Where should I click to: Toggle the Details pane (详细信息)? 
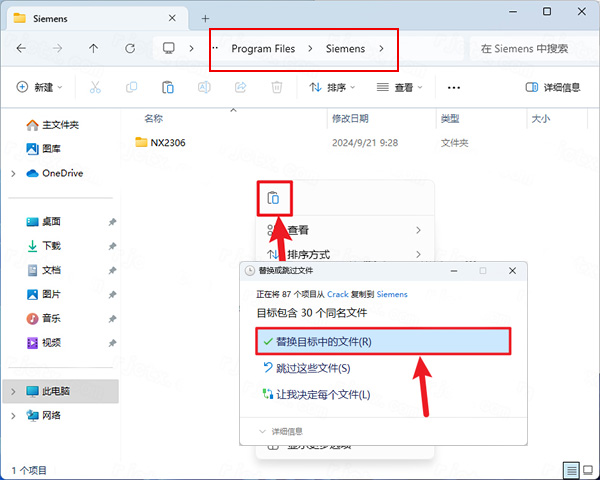(x=553, y=87)
